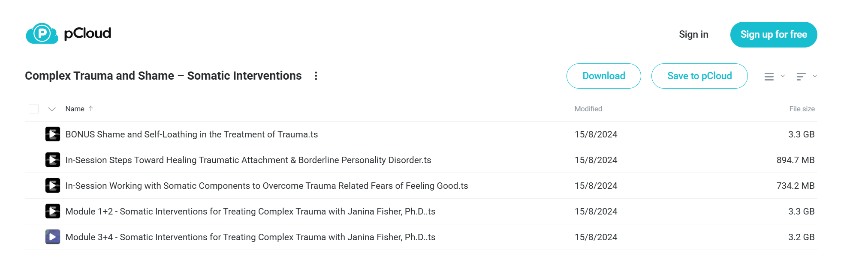Sort by File size column header
This screenshot has width=868, height=280.
pos(802,109)
